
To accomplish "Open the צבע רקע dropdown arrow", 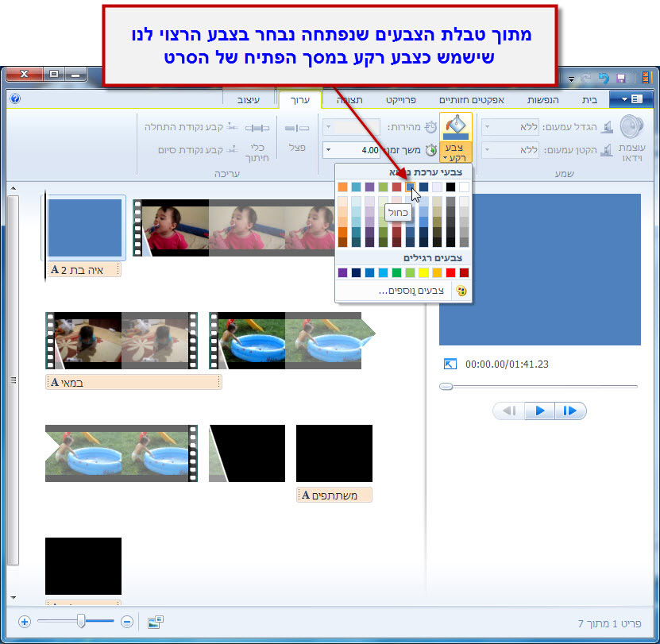I will (x=446, y=158).
